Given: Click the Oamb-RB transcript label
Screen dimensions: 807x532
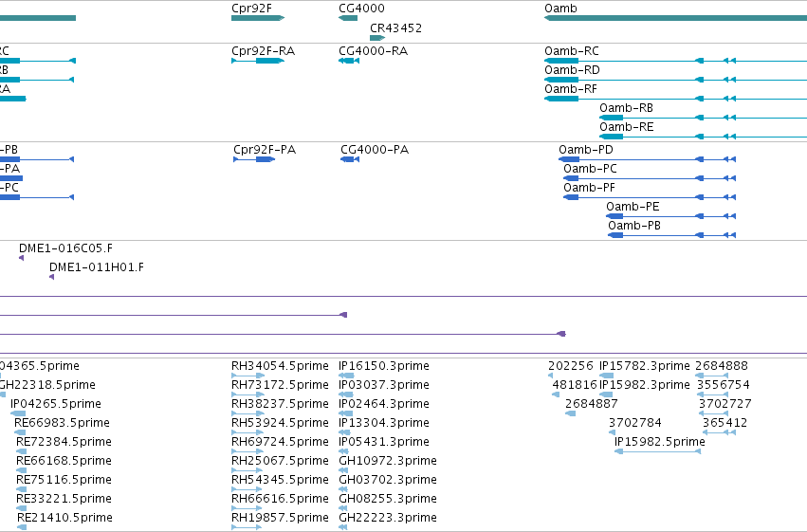Looking at the screenshot, I should click(x=626, y=108).
